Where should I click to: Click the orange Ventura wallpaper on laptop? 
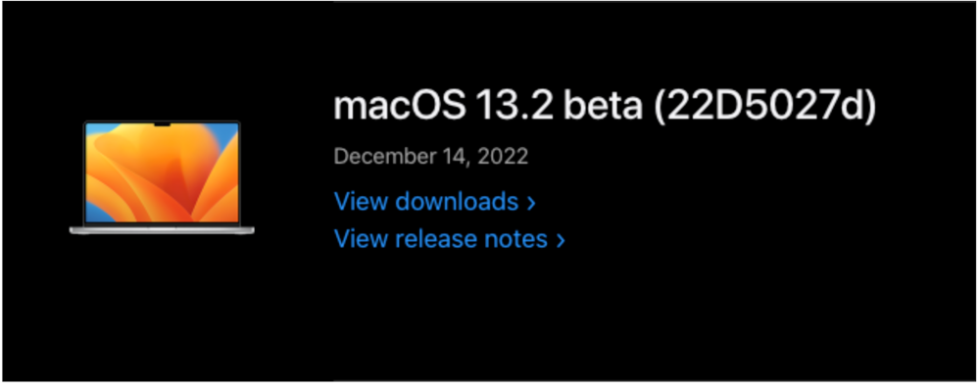tap(162, 172)
